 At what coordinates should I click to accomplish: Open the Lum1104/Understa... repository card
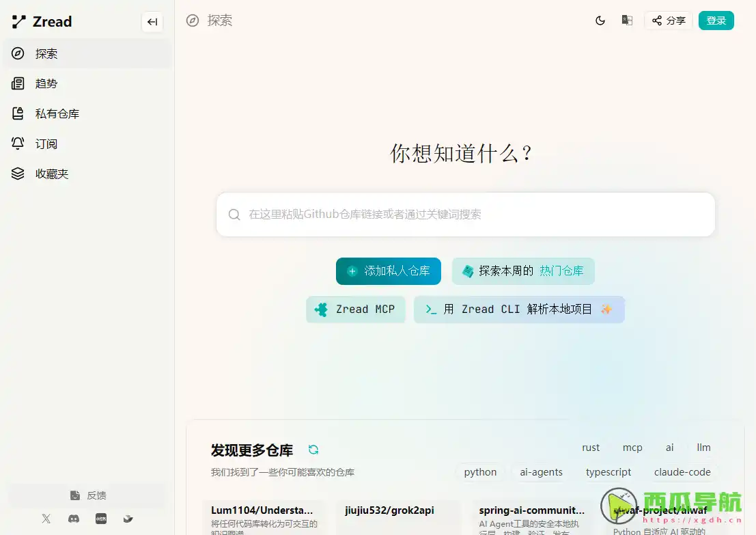tap(264, 518)
